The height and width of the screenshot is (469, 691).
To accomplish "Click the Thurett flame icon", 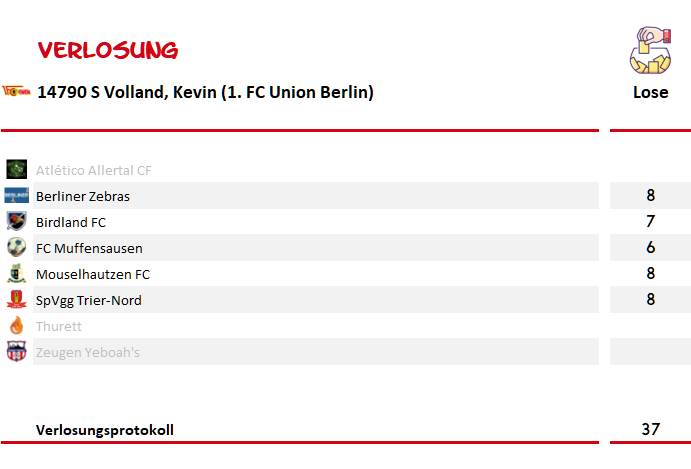I will pyautogui.click(x=16, y=325).
